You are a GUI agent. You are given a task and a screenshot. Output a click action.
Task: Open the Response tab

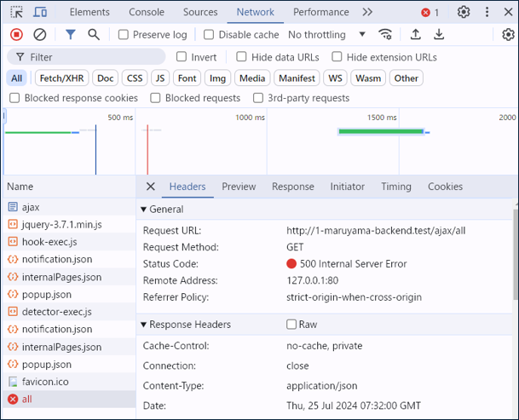[292, 187]
